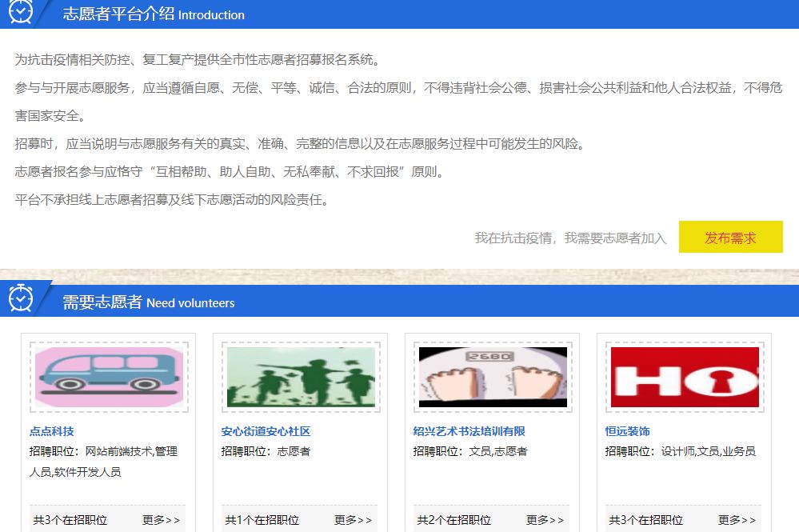799x532 pixels.
Task: Click the silhouette image for 安心街道安心社区
Action: 300,376
